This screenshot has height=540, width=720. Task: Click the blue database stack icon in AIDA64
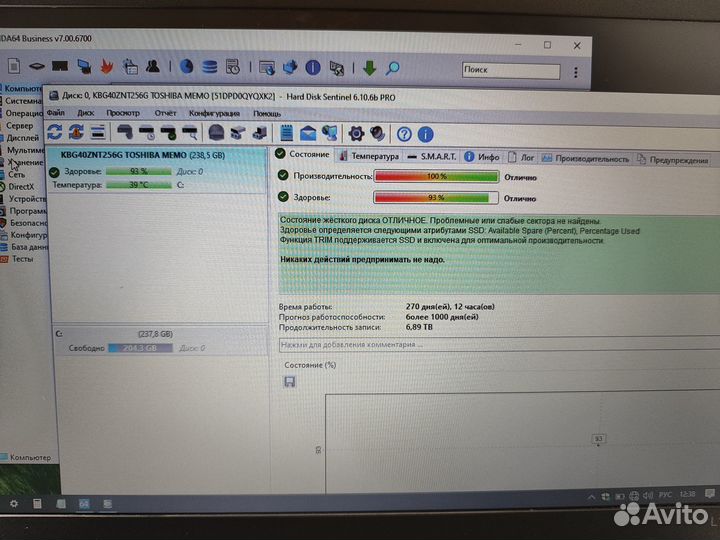pos(210,67)
